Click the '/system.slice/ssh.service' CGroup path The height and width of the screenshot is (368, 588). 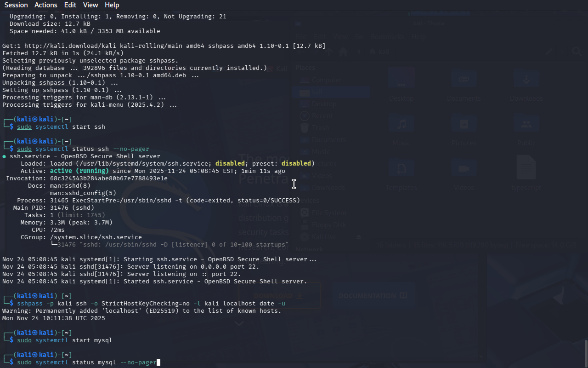[96, 237]
